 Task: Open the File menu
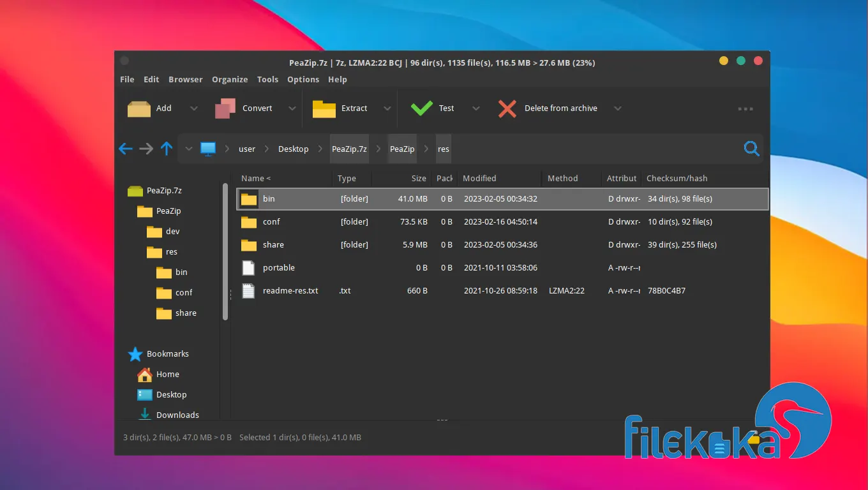point(127,79)
